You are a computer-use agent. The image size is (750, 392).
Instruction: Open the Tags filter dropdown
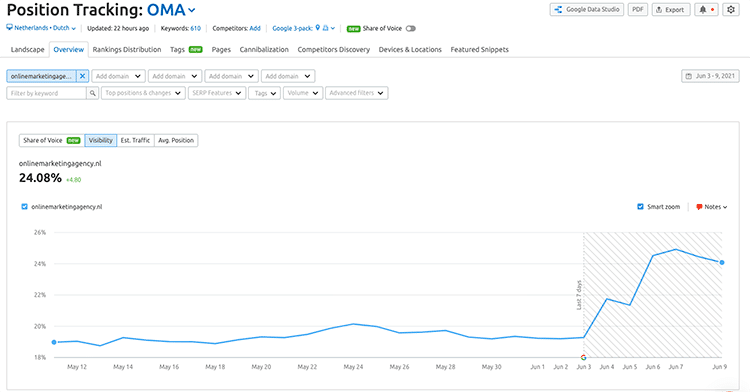[265, 93]
